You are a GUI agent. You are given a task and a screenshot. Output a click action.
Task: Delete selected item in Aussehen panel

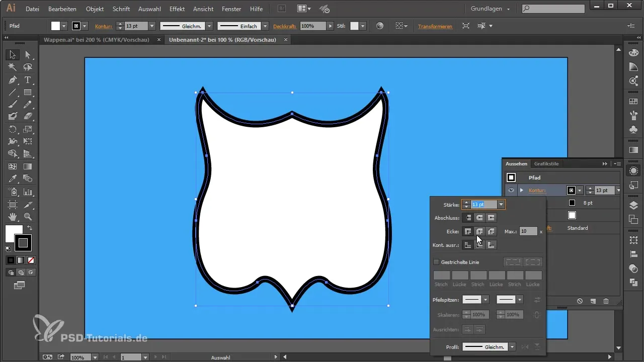pos(606,301)
